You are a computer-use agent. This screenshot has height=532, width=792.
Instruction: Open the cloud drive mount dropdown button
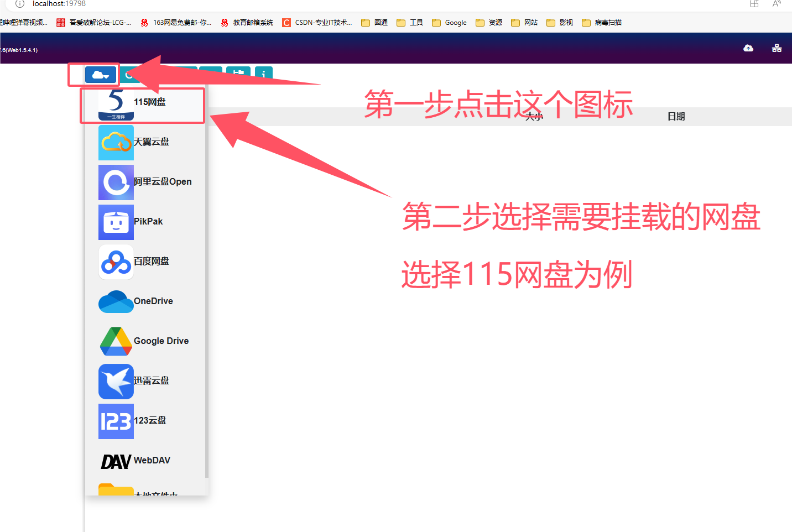(x=101, y=75)
